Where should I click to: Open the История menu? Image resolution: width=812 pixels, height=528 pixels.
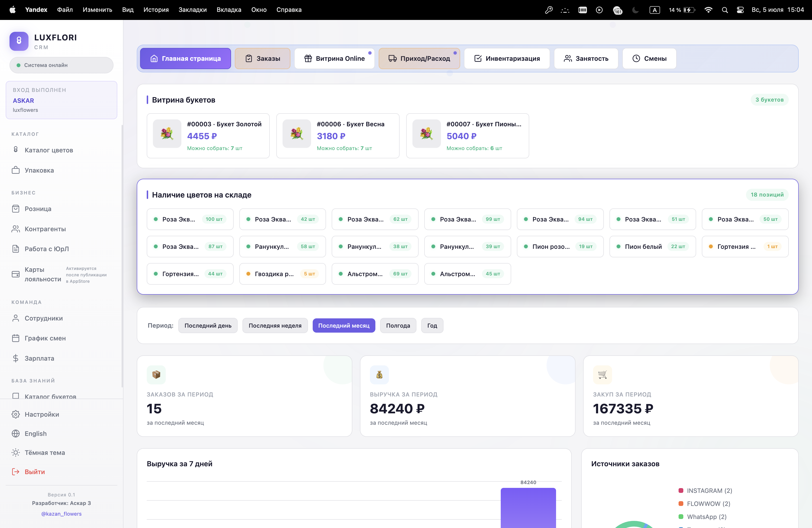pos(156,10)
